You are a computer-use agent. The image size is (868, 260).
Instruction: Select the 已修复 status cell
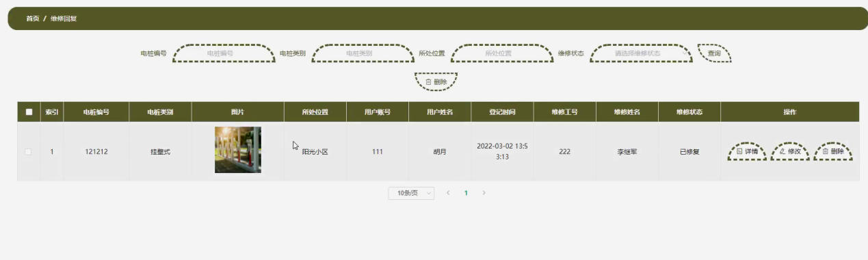point(689,152)
